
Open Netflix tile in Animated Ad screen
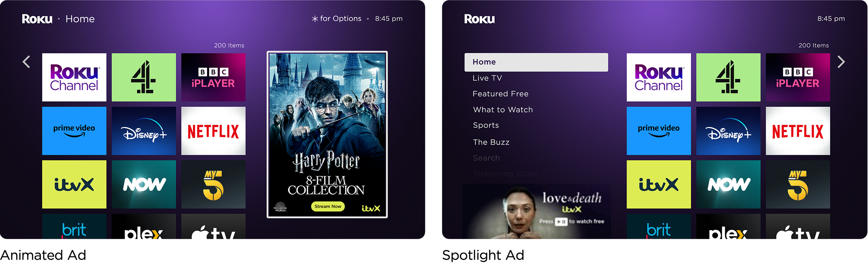point(213,131)
